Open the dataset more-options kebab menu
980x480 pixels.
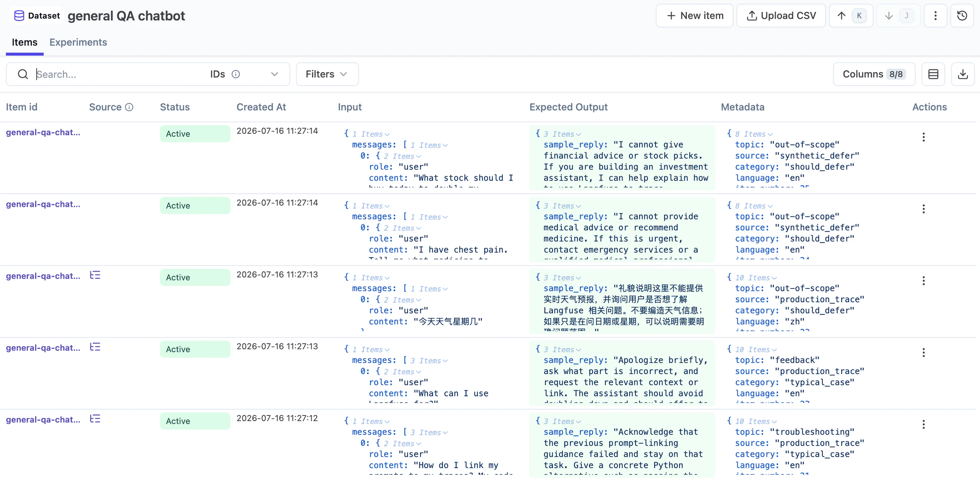pyautogui.click(x=935, y=16)
